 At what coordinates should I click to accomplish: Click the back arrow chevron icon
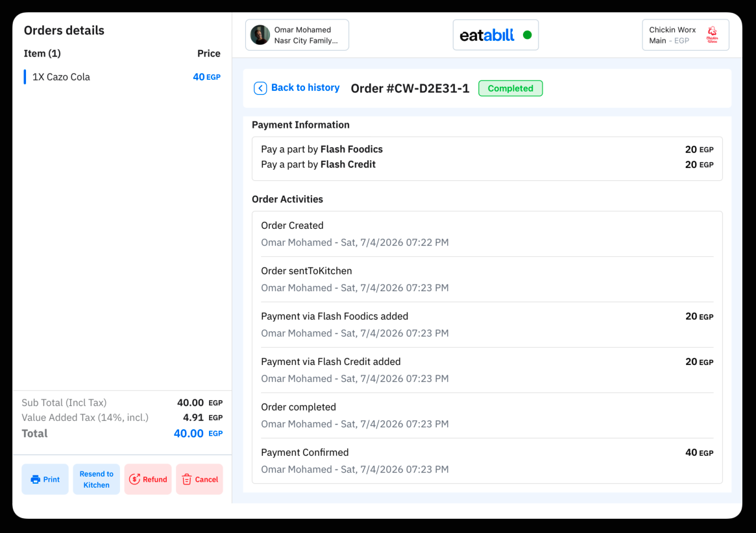(260, 88)
